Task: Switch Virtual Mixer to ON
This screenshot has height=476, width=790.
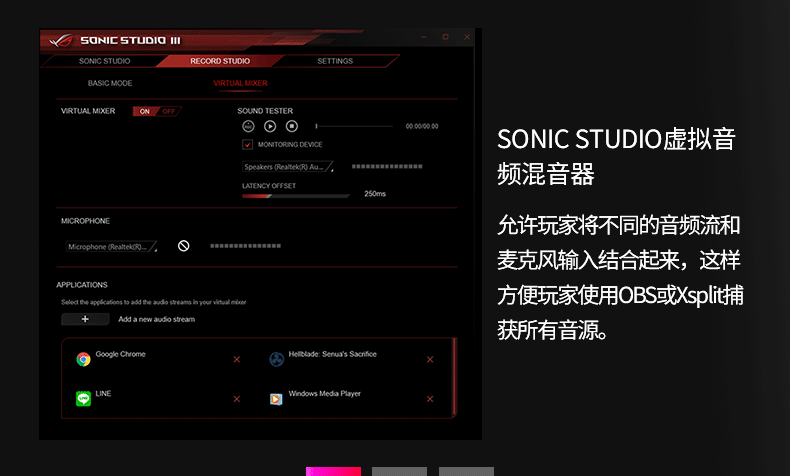Action: click(145, 111)
